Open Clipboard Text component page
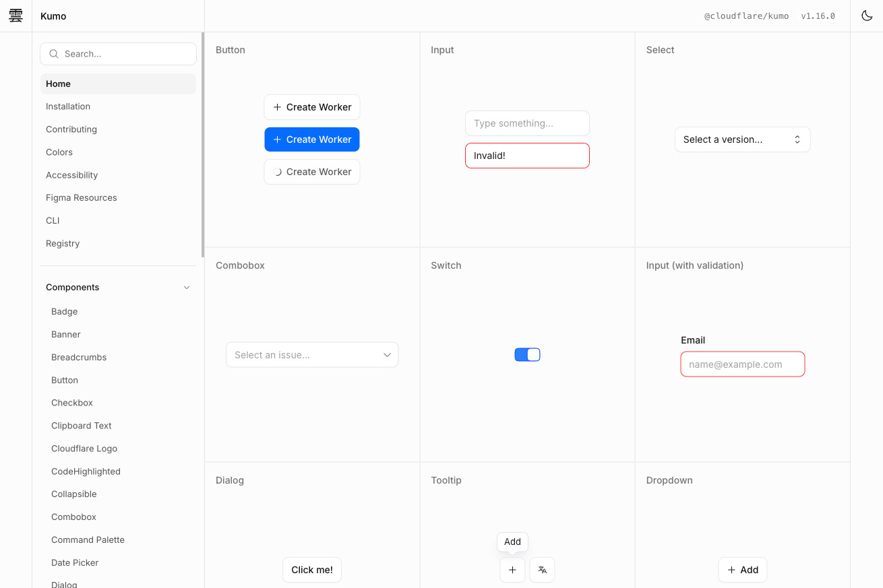Viewport: 883px width, 588px height. click(x=82, y=426)
